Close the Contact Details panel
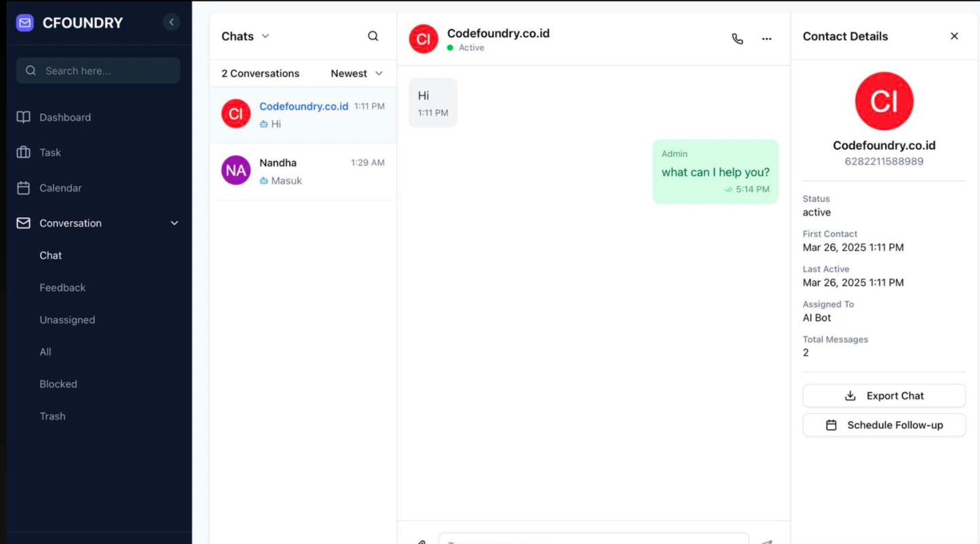980x544 pixels. click(x=954, y=36)
